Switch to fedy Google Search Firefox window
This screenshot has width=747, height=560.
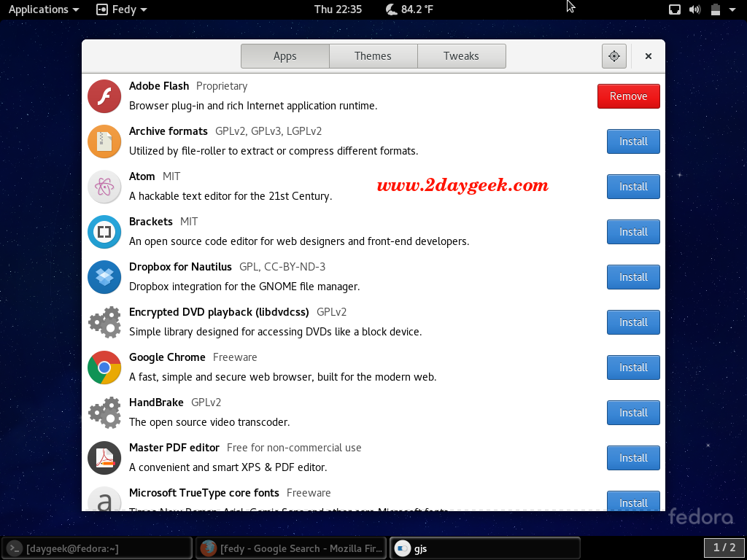click(291, 548)
